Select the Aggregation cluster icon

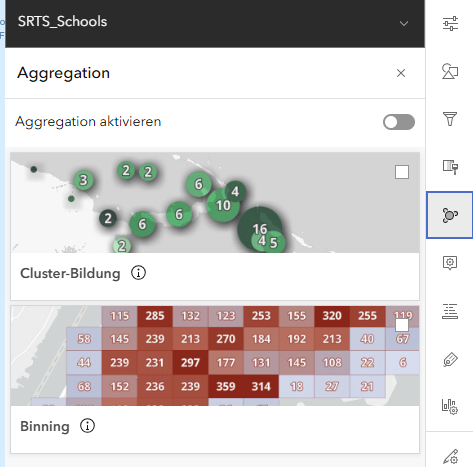point(450,215)
